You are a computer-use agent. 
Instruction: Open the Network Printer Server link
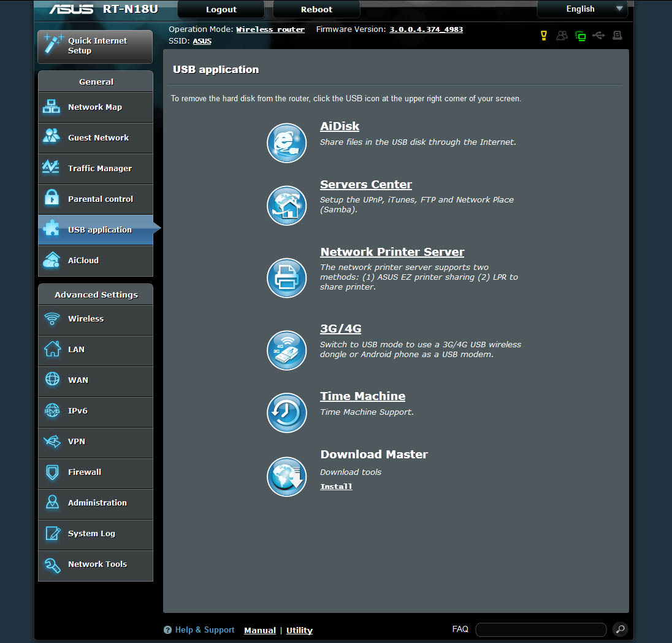coord(392,252)
